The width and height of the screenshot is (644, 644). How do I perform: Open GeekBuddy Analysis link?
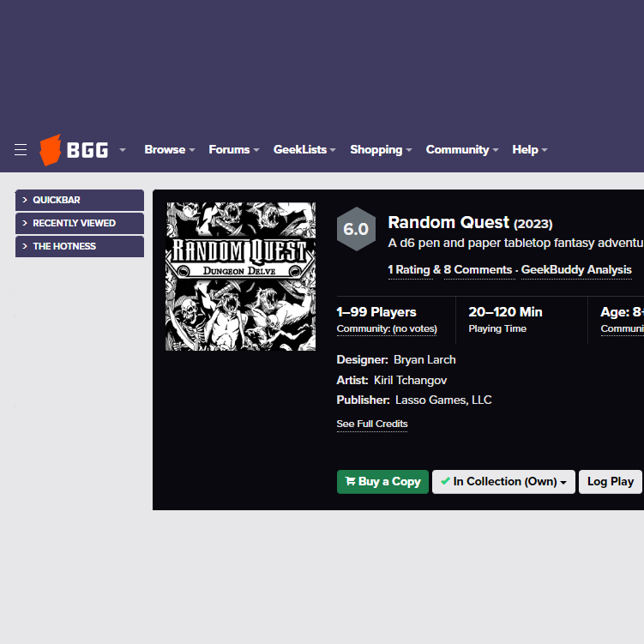click(576, 270)
